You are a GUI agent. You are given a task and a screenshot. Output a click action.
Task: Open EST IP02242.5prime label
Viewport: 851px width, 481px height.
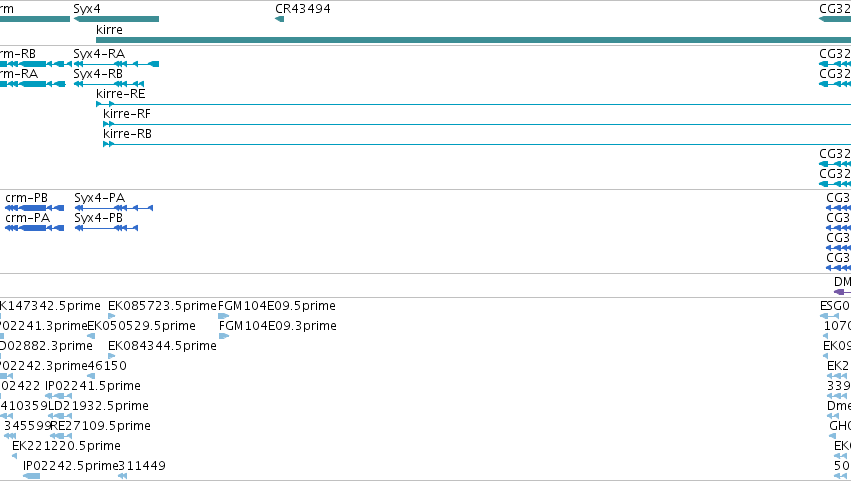(71, 466)
